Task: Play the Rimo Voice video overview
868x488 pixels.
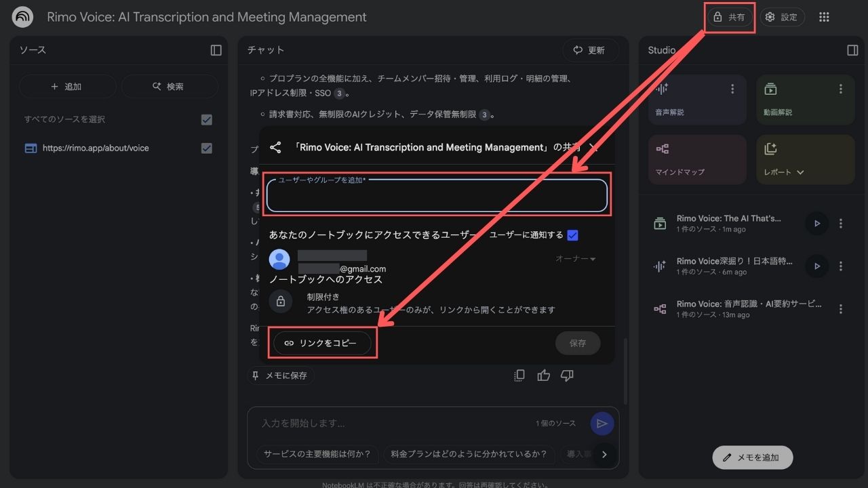Action: click(x=817, y=224)
